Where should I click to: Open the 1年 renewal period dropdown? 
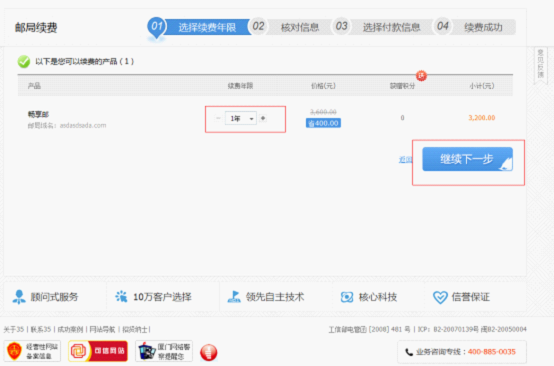click(x=241, y=119)
